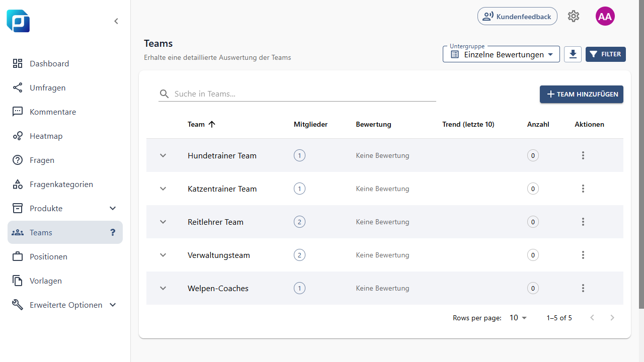Image resolution: width=644 pixels, height=362 pixels.
Task: Click the page vertical scrollbar
Action: click(641, 154)
